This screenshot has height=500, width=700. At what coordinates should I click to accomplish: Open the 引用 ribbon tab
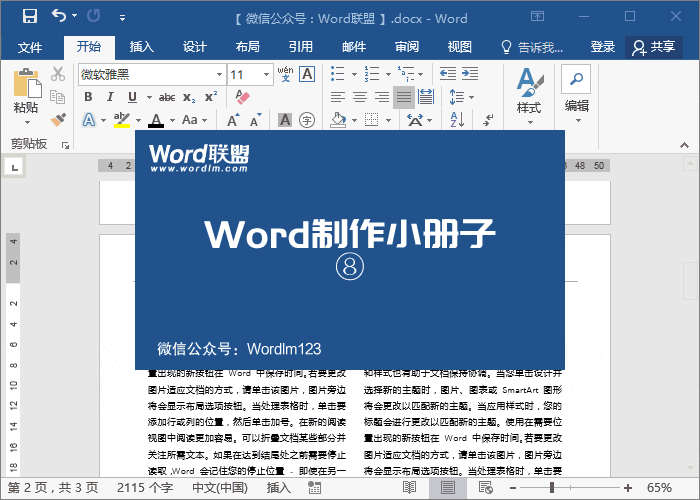tap(301, 47)
